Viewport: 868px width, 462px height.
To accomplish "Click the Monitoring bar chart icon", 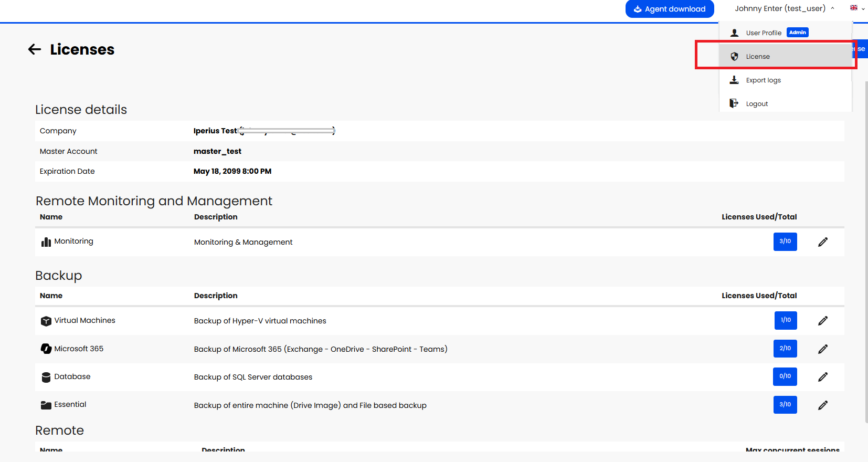I will pos(46,241).
